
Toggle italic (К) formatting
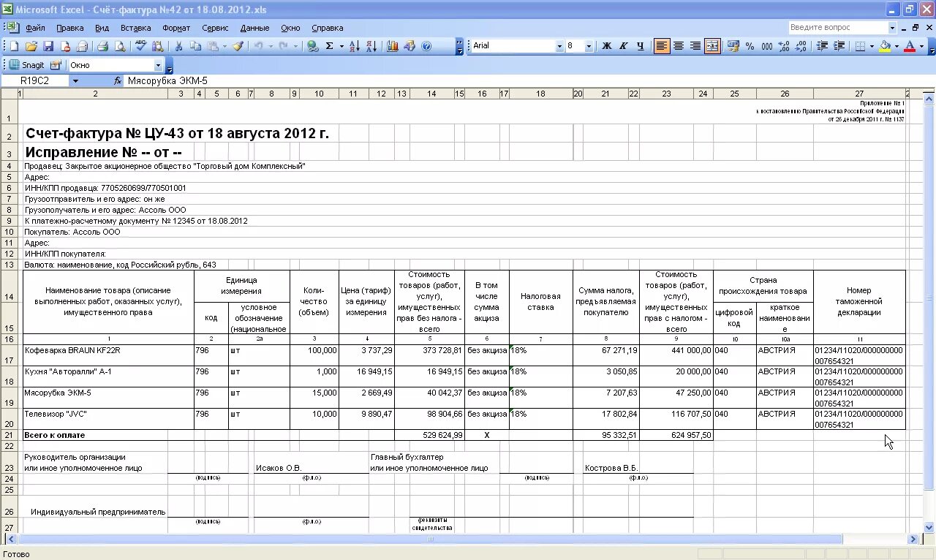pos(623,46)
